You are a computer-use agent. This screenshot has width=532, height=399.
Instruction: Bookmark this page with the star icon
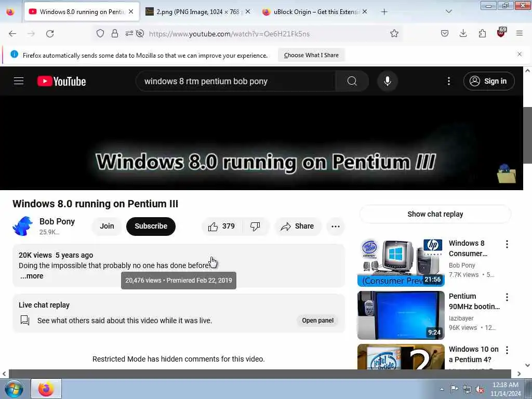[x=394, y=33]
